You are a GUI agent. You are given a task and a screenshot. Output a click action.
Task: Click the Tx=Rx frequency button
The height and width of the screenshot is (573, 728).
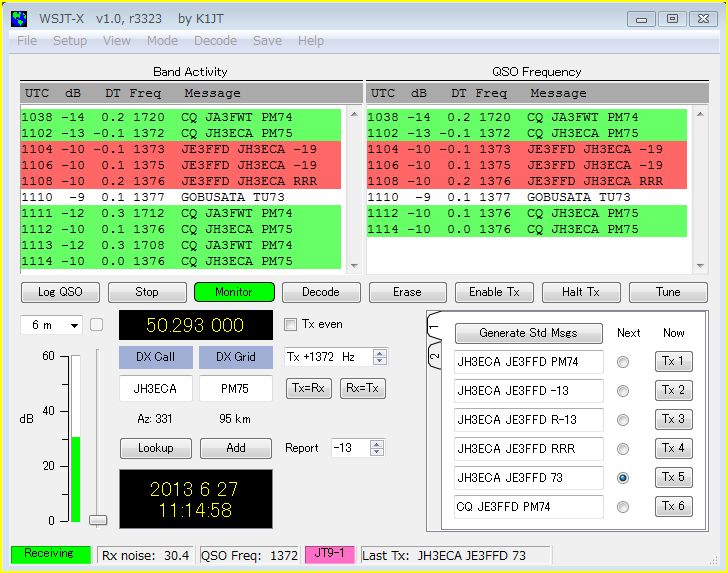pyautogui.click(x=308, y=388)
